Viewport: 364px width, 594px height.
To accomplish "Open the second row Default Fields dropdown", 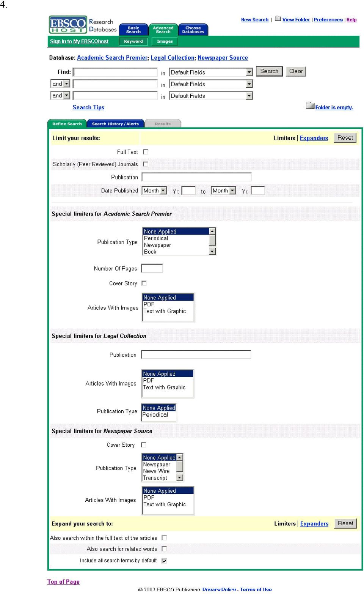I will click(211, 84).
